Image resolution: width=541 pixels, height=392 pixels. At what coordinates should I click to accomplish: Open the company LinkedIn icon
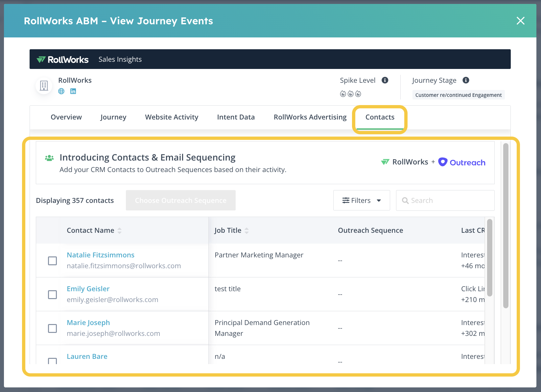pos(73,91)
